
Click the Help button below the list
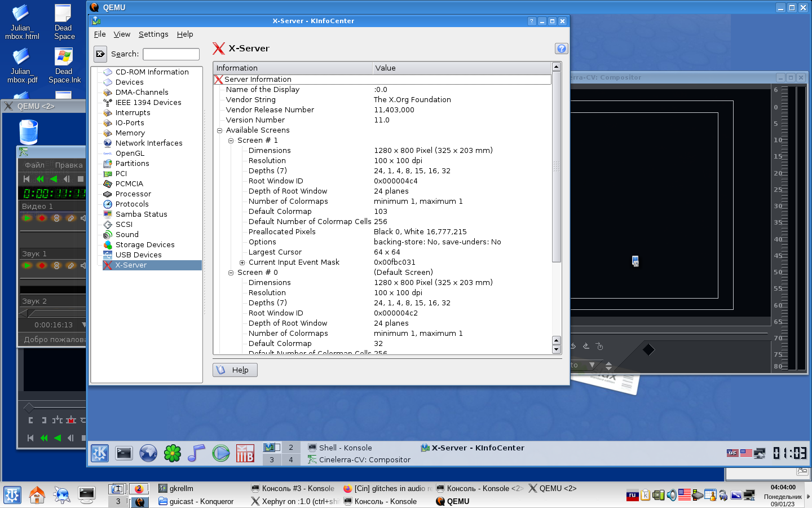pyautogui.click(x=235, y=370)
